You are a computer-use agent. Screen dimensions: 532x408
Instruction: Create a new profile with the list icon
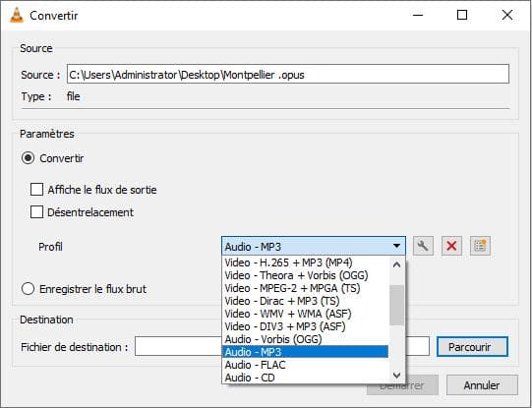(480, 246)
